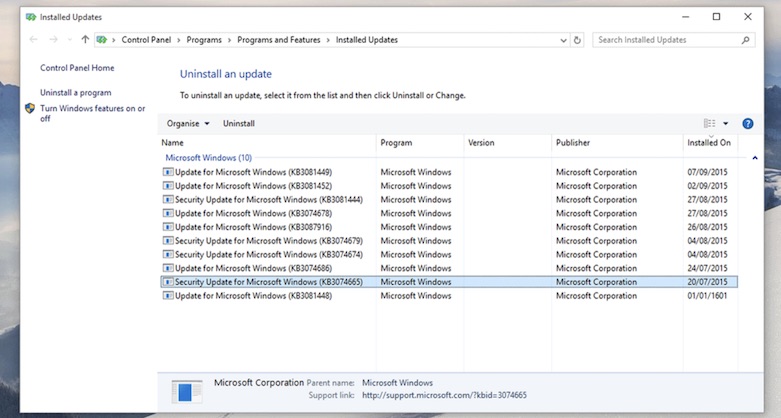Click the 20/07/2015 date in selected row
Image resolution: width=781 pixels, height=418 pixels.
(x=707, y=282)
